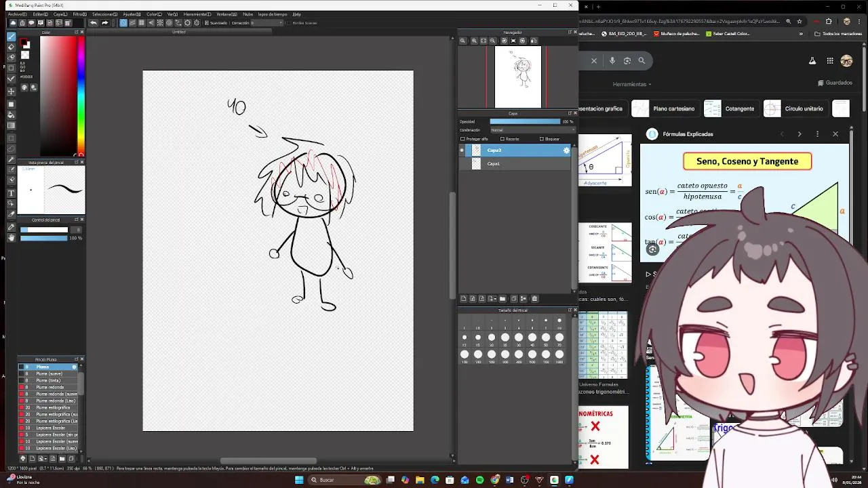Toggle Capa1 layer visibility
This screenshot has width=868, height=488.
[x=462, y=164]
